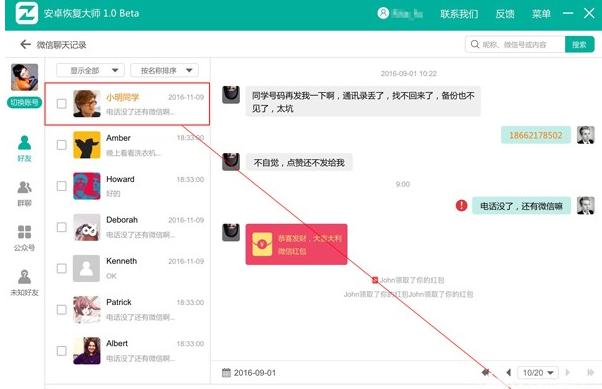Select the Kenneth conversation name

[121, 261]
